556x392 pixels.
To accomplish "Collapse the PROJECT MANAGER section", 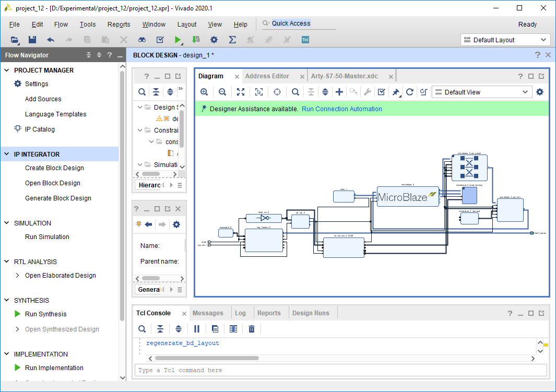I will [7, 70].
